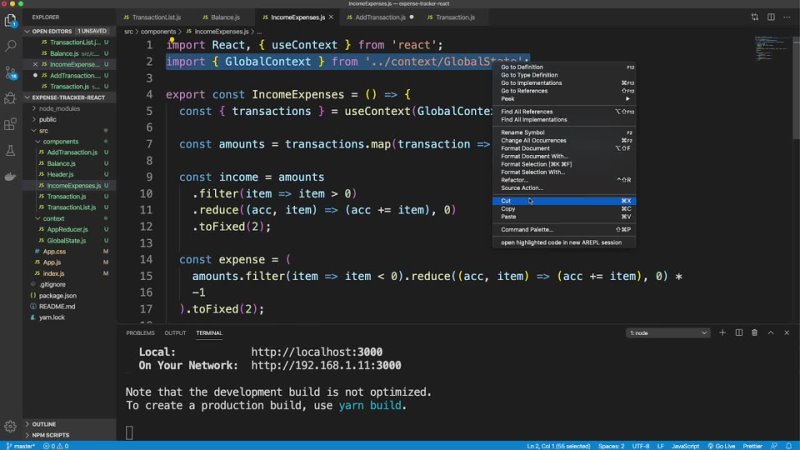Open the Problems panel tab

(x=140, y=333)
